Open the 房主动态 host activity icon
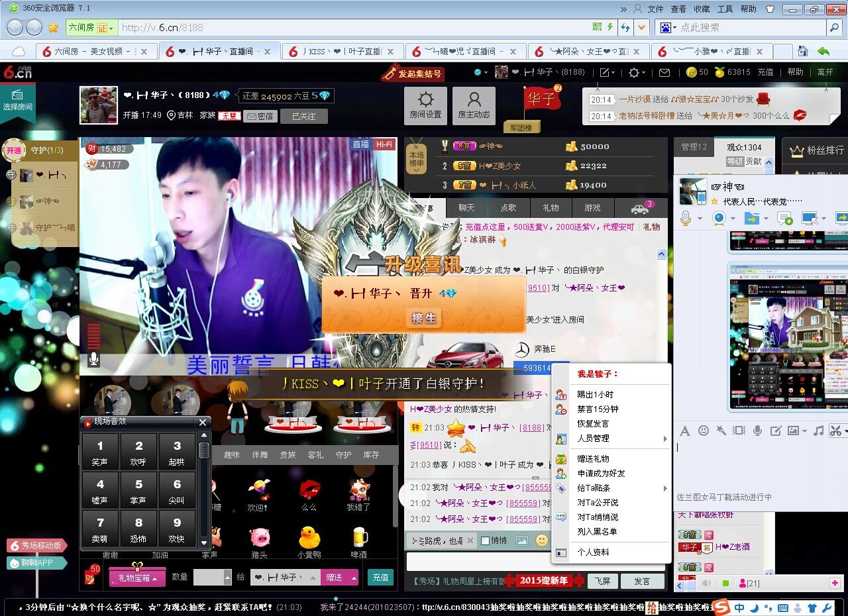The height and width of the screenshot is (616, 848). (x=474, y=106)
